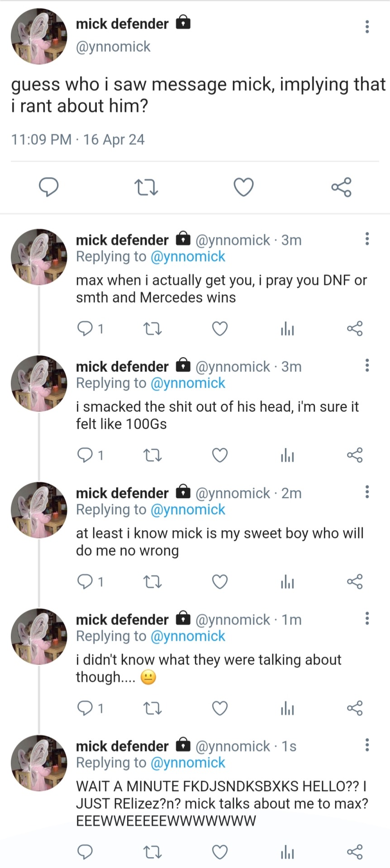Reply to the 'WAIT A MINUTE' tweet
Image resolution: width=390 pixels, height=868 pixels.
(x=85, y=852)
